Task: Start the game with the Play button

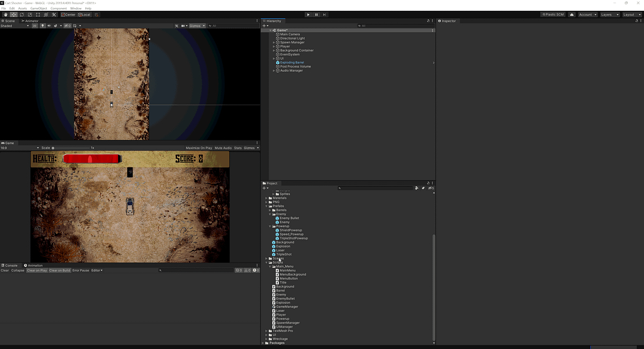Action: [x=308, y=14]
